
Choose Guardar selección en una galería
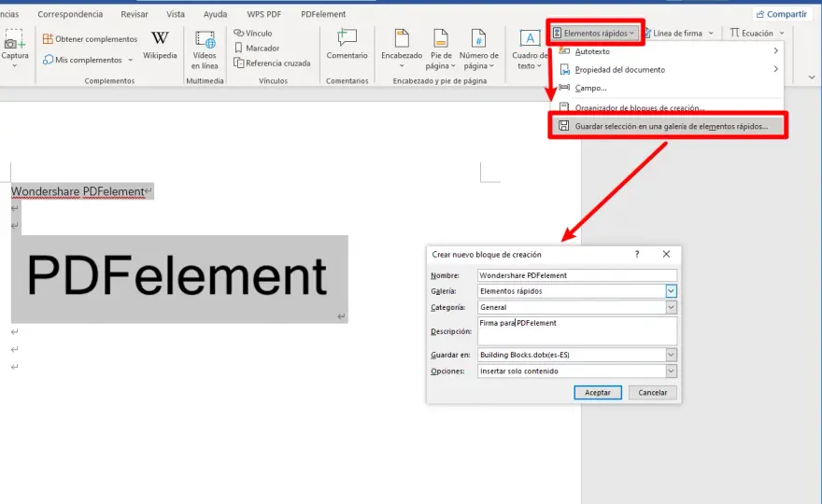click(669, 126)
